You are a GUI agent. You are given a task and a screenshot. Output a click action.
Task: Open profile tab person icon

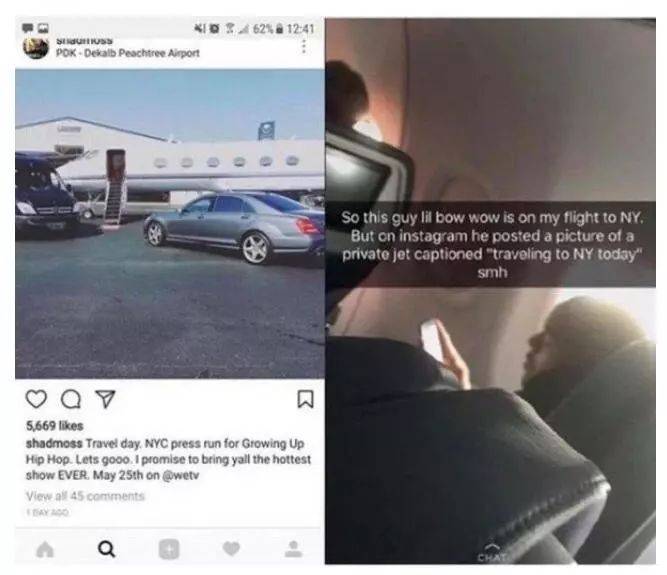point(294,549)
